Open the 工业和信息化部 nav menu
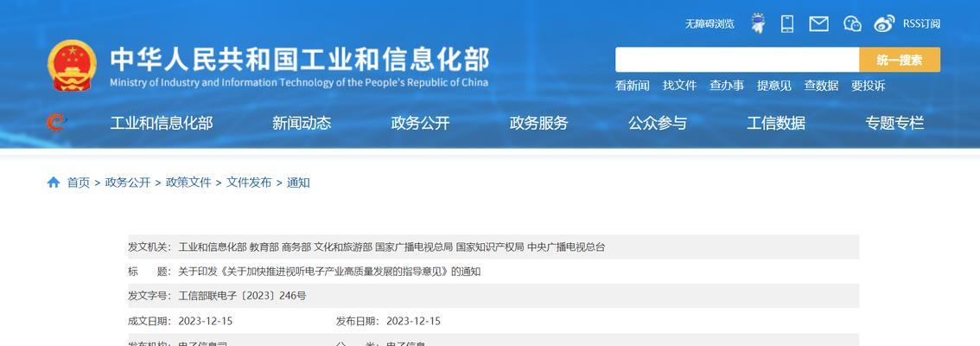Screen dimensions: 980x346 click(x=162, y=123)
